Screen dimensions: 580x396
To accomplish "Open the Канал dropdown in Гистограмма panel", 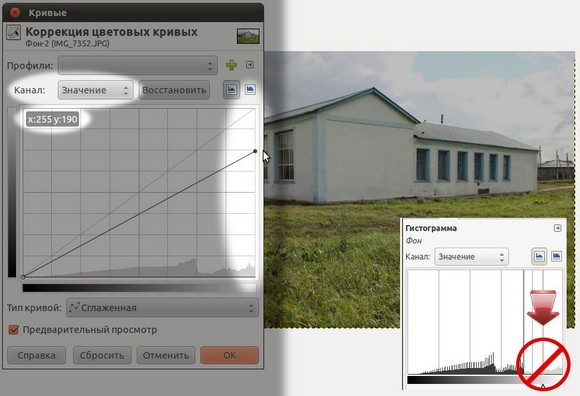I will click(471, 257).
